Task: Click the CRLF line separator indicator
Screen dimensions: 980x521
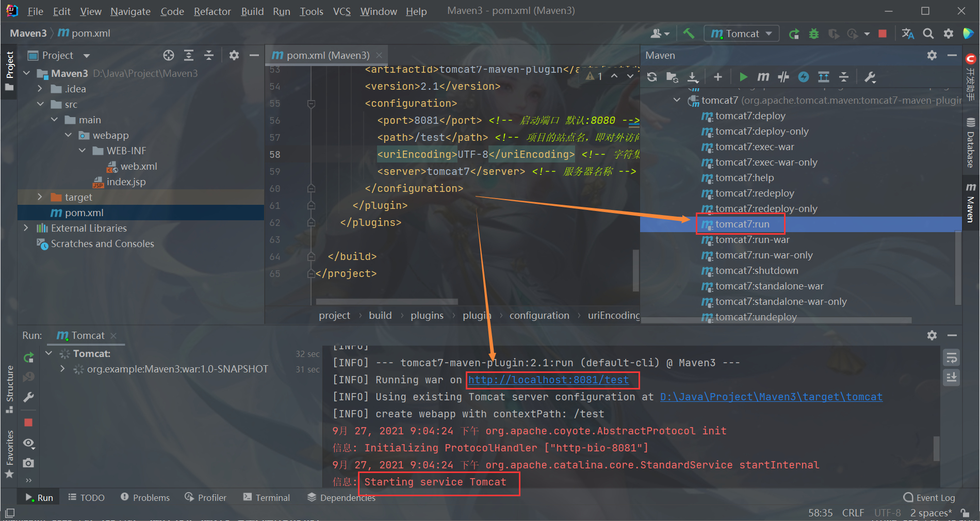Action: pyautogui.click(x=853, y=513)
